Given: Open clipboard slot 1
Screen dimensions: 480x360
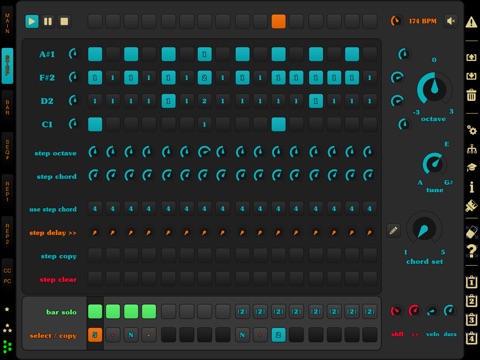Looking at the screenshot, I should 471,282.
